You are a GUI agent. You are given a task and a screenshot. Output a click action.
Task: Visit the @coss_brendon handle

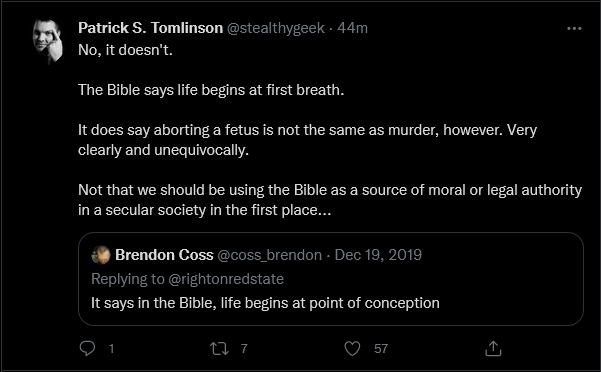click(269, 255)
